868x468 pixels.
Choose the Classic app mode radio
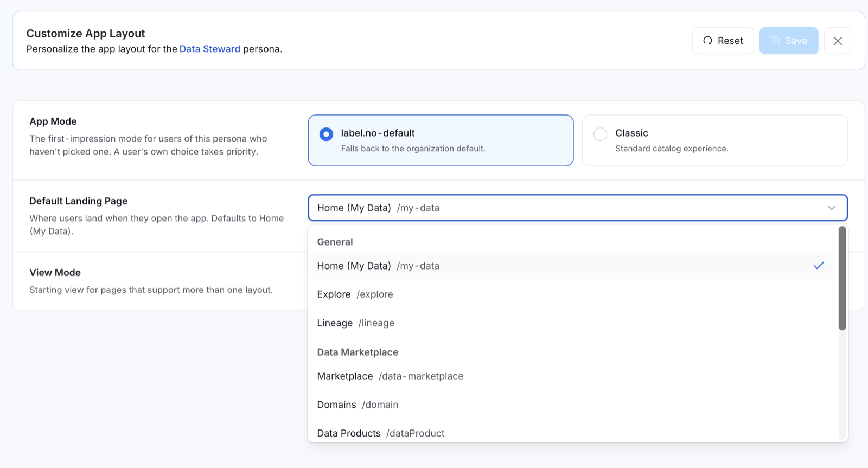click(x=600, y=134)
